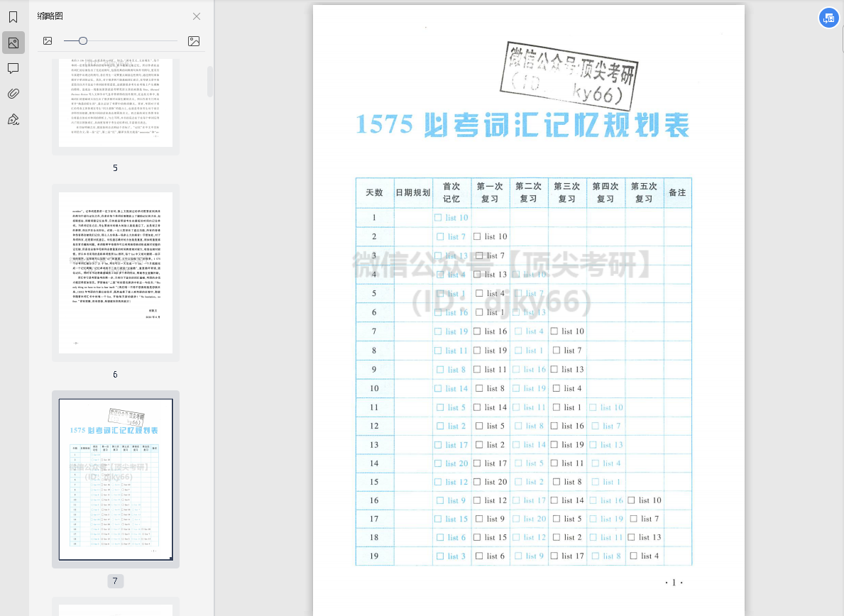Select the page 7 thumbnail
Screen dimensions: 844x616
click(116, 479)
